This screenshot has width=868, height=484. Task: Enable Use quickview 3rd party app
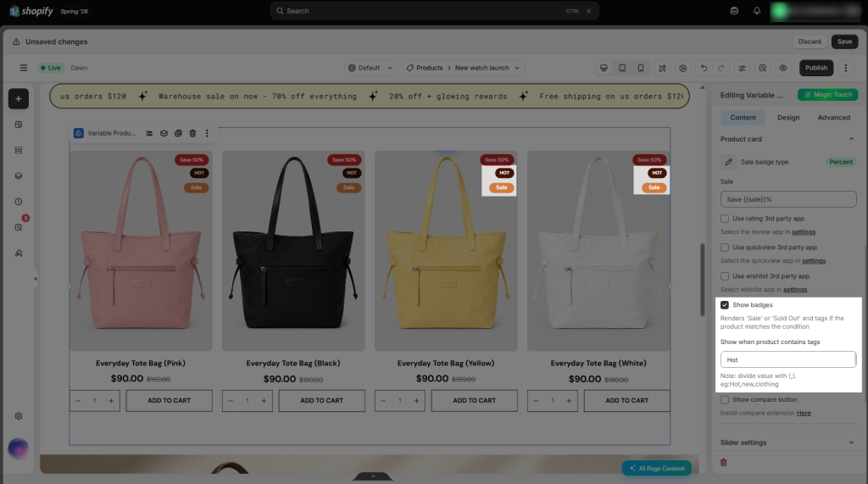point(725,248)
